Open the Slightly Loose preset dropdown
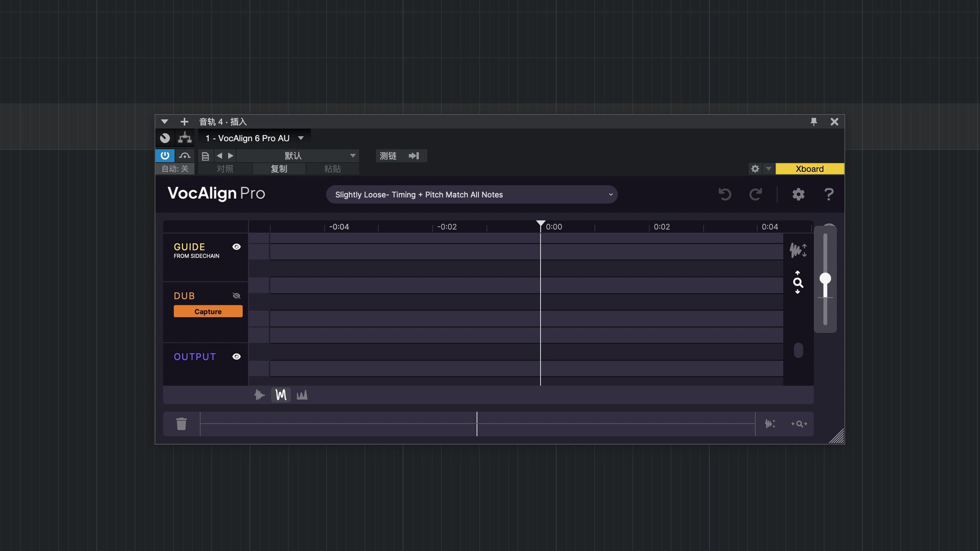 [472, 194]
